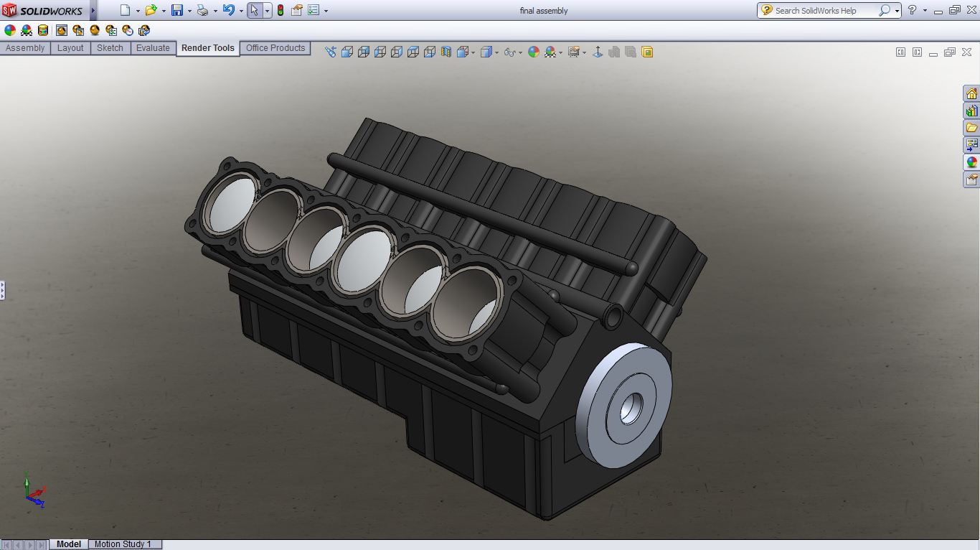The image size is (980, 550).
Task: Expand the Save dropdown arrow
Action: [189, 11]
